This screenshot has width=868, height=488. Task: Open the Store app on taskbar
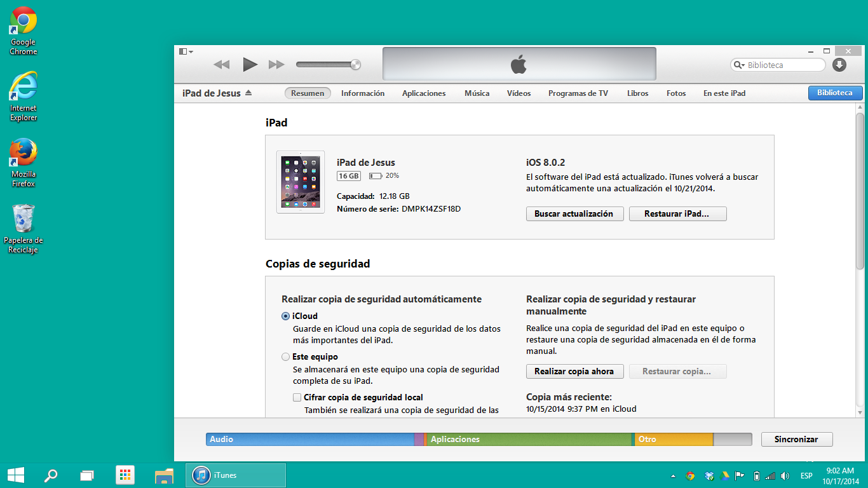pyautogui.click(x=125, y=475)
